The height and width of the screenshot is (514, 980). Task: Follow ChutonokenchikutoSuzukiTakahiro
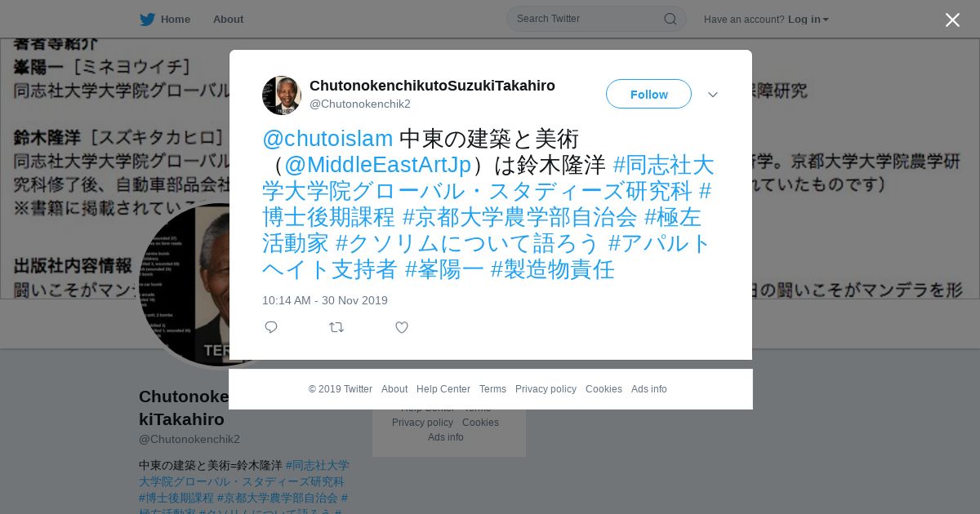tap(648, 94)
